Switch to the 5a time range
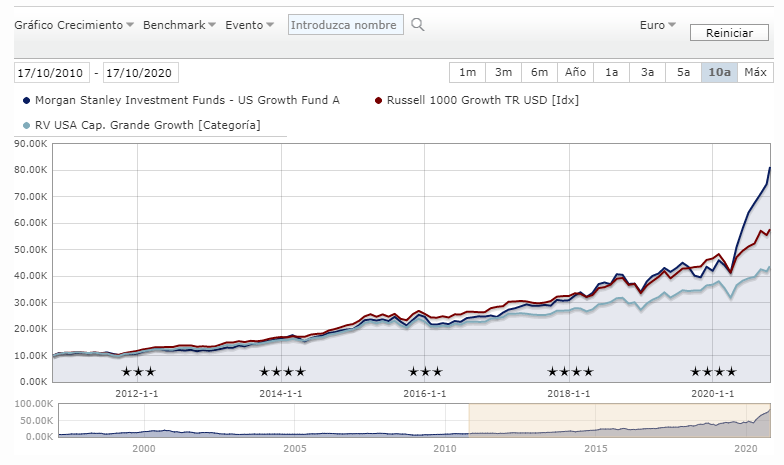This screenshot has height=465, width=784. click(683, 72)
